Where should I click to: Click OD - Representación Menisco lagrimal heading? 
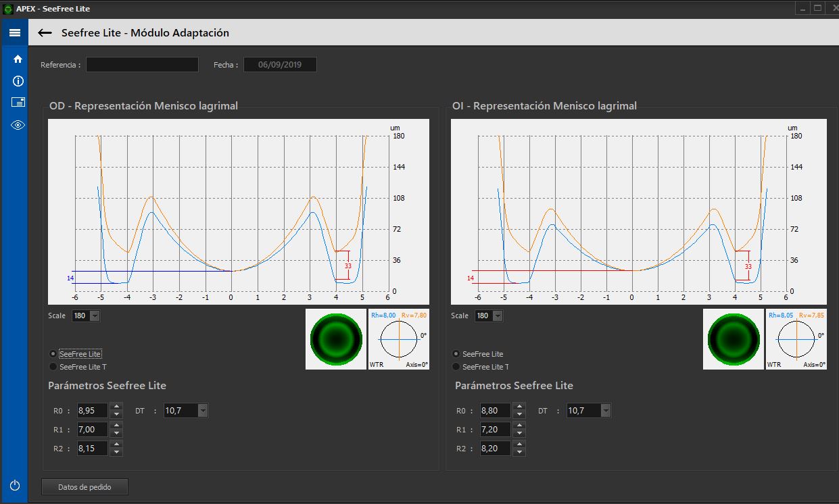coord(143,105)
